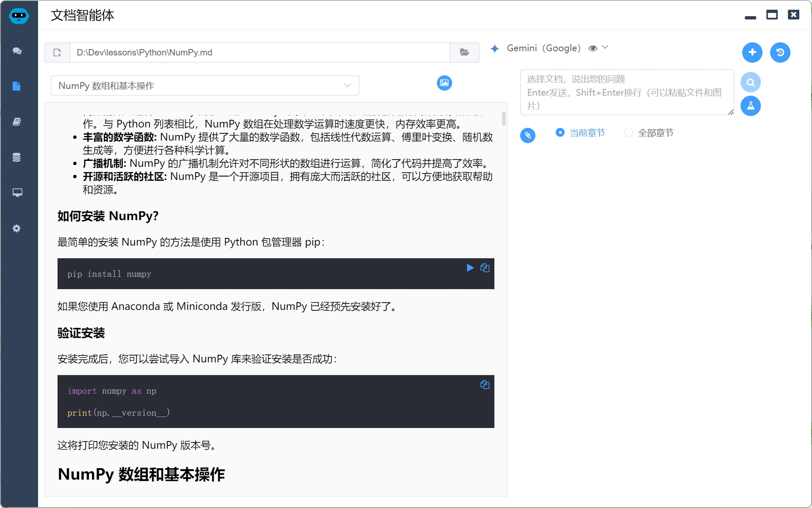Select the 当前章节 radio option

coord(580,133)
